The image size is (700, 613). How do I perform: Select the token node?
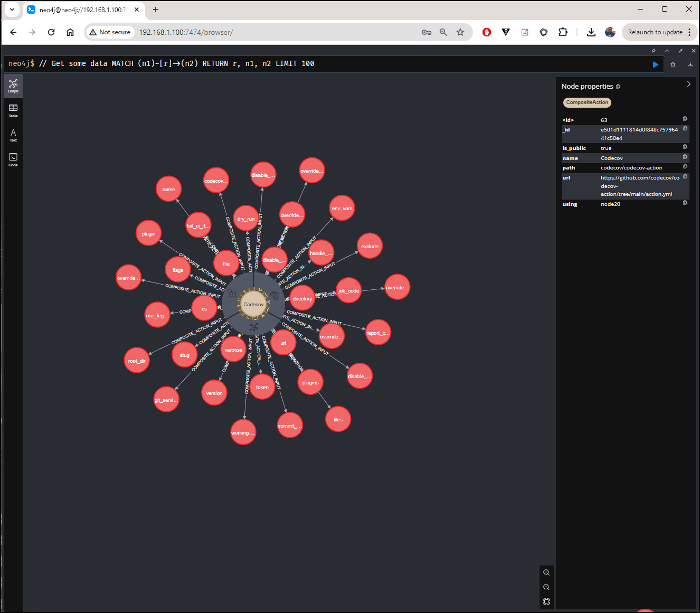coord(262,387)
